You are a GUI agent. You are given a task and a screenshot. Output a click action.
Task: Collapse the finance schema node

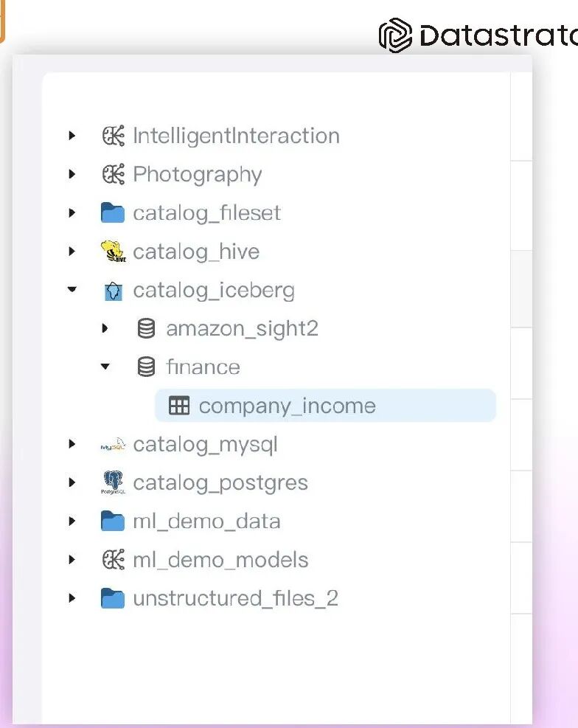coord(105,367)
